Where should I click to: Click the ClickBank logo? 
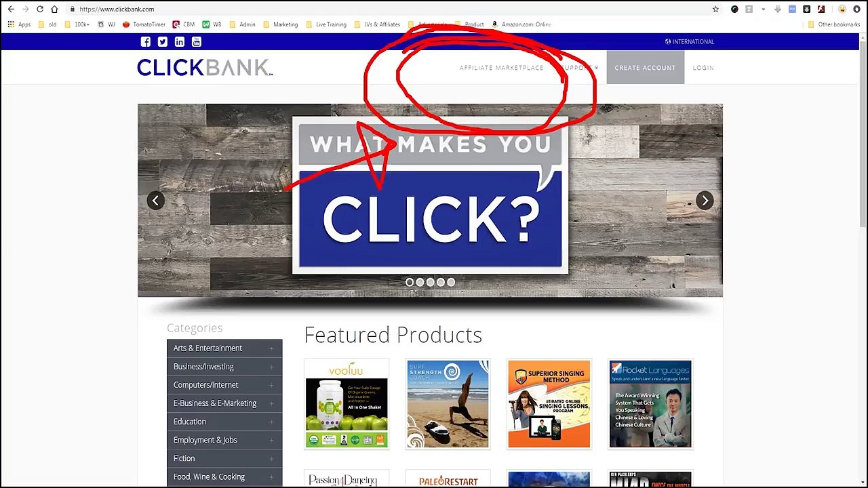(205, 67)
